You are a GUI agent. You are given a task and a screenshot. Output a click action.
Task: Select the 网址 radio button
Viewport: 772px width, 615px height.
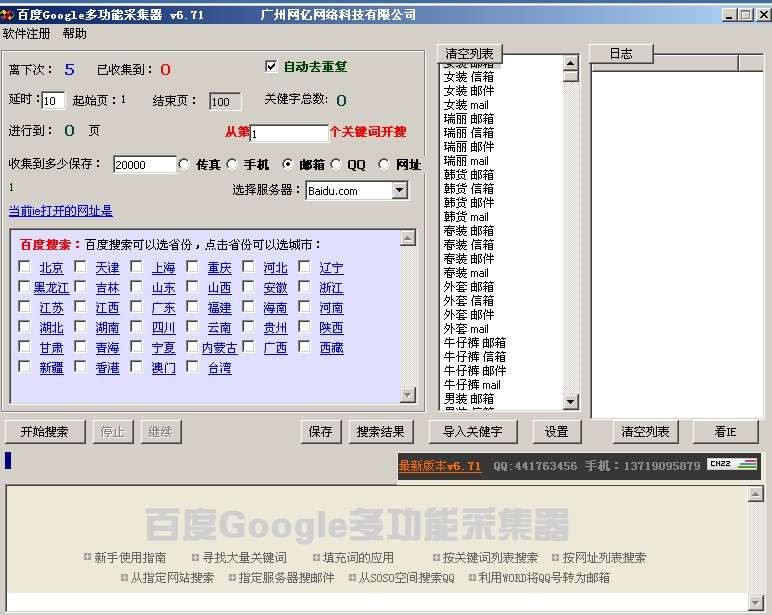(x=384, y=164)
